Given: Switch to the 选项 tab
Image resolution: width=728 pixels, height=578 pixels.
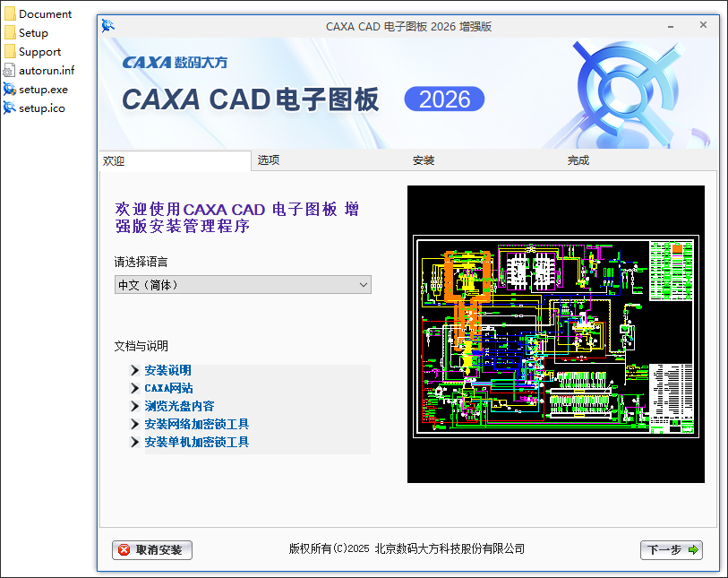Looking at the screenshot, I should click(x=266, y=160).
